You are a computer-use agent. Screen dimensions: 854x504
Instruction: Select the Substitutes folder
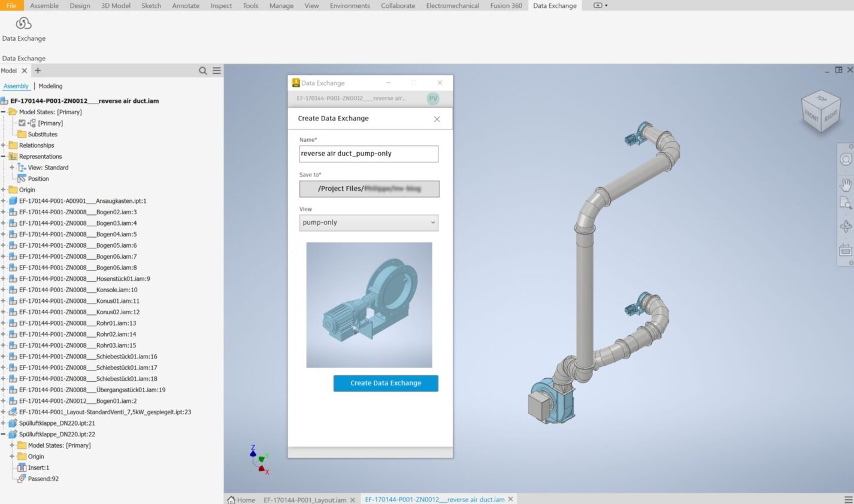43,134
